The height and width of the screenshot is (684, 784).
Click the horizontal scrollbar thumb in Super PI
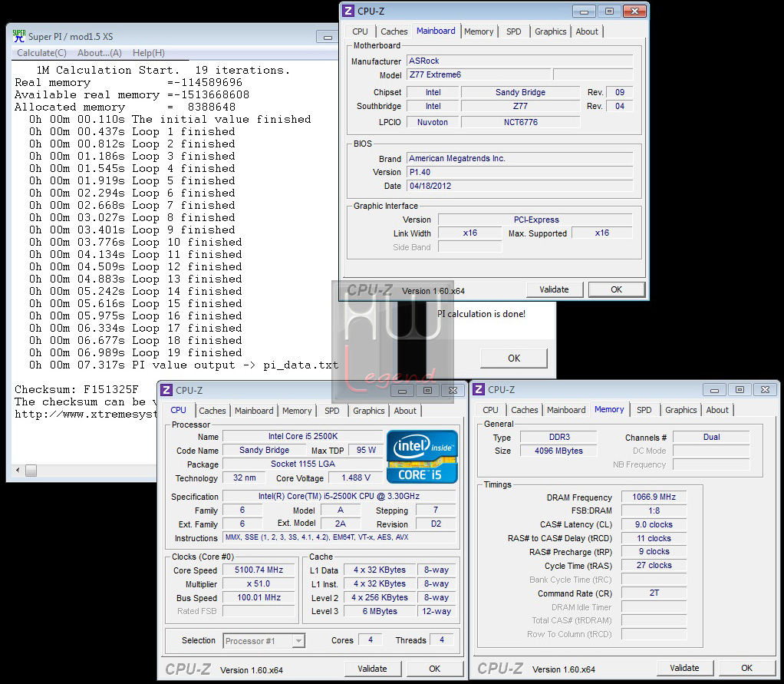click(x=31, y=471)
